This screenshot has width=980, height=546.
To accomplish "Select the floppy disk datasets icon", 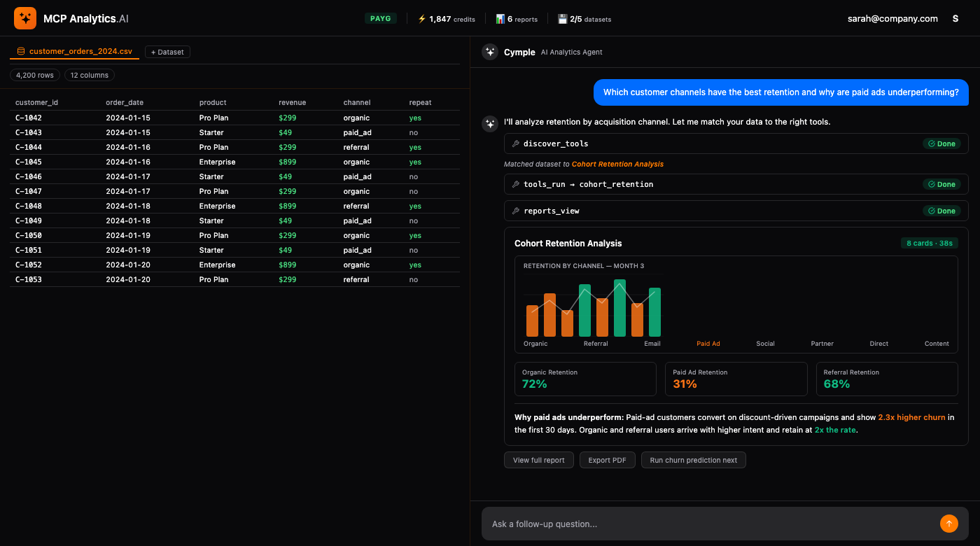I will (x=562, y=18).
